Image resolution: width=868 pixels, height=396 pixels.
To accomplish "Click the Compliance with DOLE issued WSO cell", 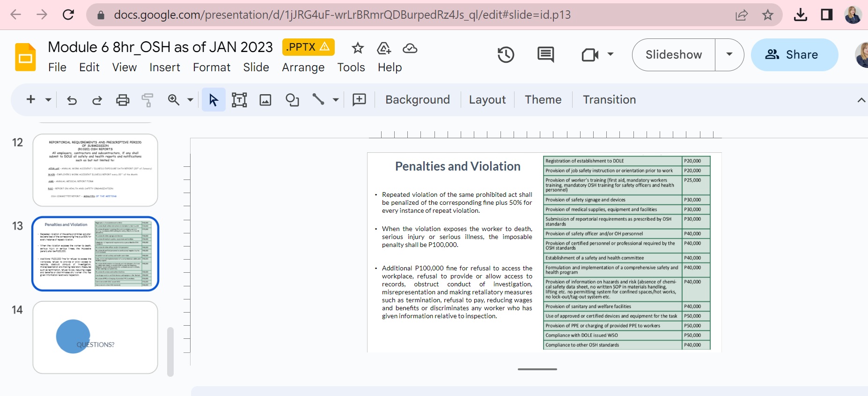I will point(613,336).
